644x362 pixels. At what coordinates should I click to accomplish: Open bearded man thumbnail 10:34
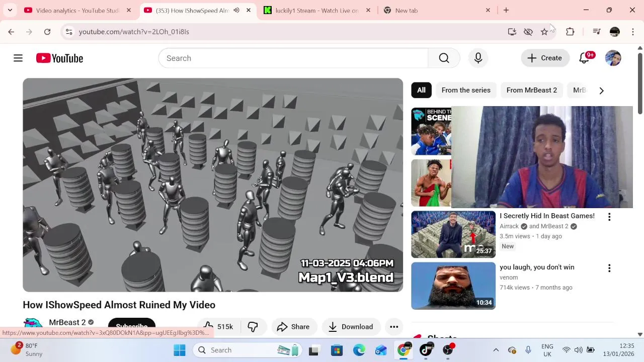pyautogui.click(x=453, y=286)
